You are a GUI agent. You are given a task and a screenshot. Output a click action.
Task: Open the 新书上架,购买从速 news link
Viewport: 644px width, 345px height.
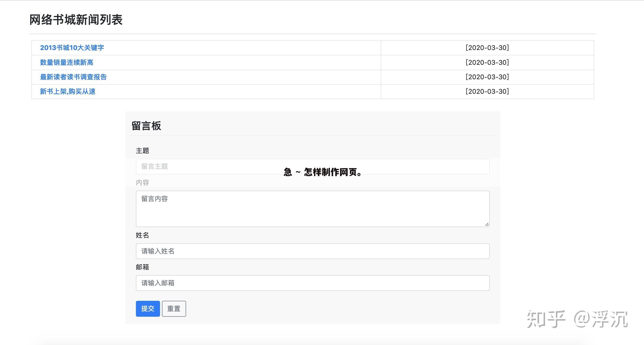pyautogui.click(x=68, y=91)
